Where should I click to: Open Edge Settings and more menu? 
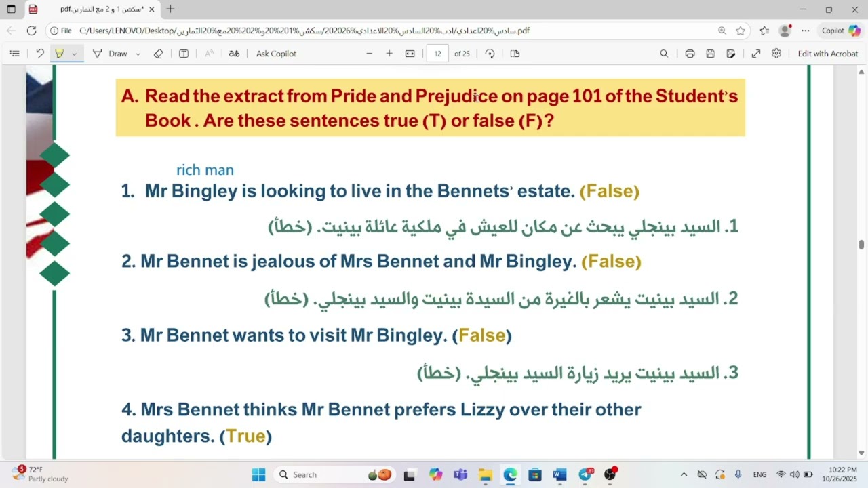coord(806,30)
